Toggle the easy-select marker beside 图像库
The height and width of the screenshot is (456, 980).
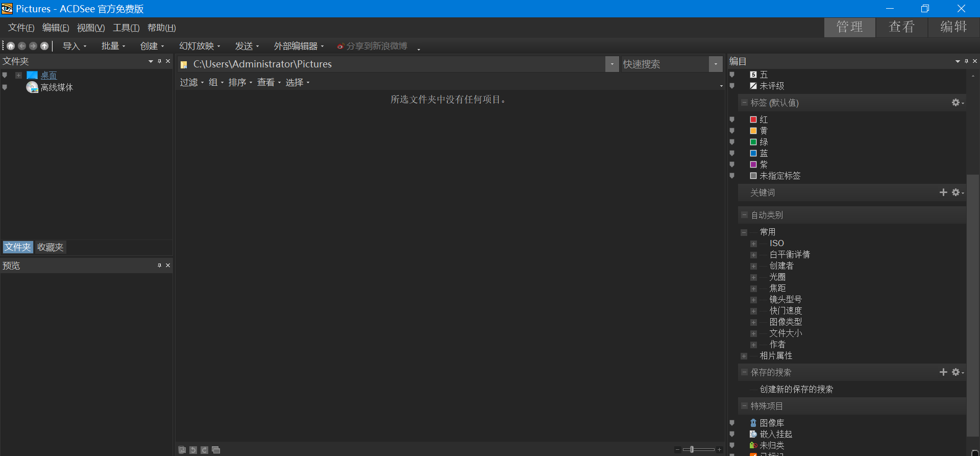coord(732,423)
